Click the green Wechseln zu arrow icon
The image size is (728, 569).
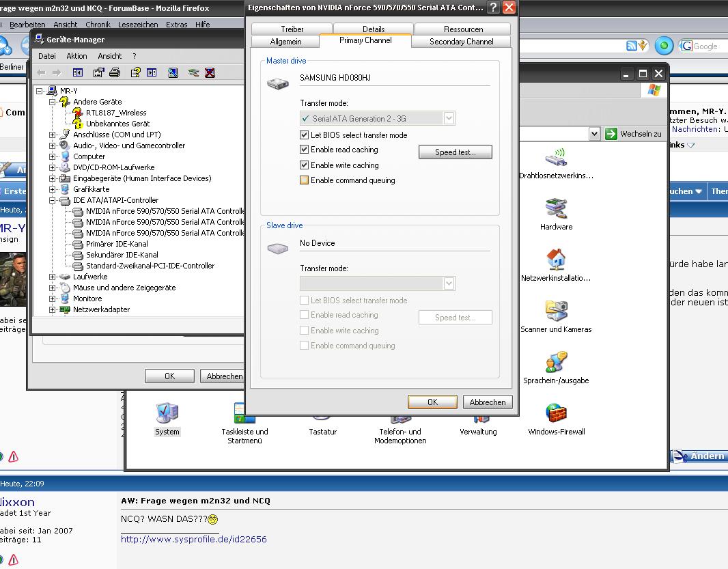pos(611,134)
